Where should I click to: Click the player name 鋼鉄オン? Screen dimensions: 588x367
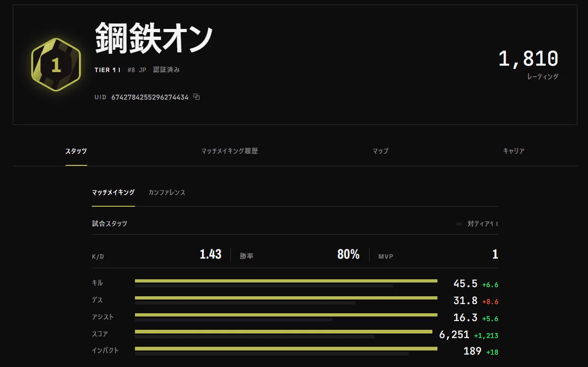(x=154, y=39)
